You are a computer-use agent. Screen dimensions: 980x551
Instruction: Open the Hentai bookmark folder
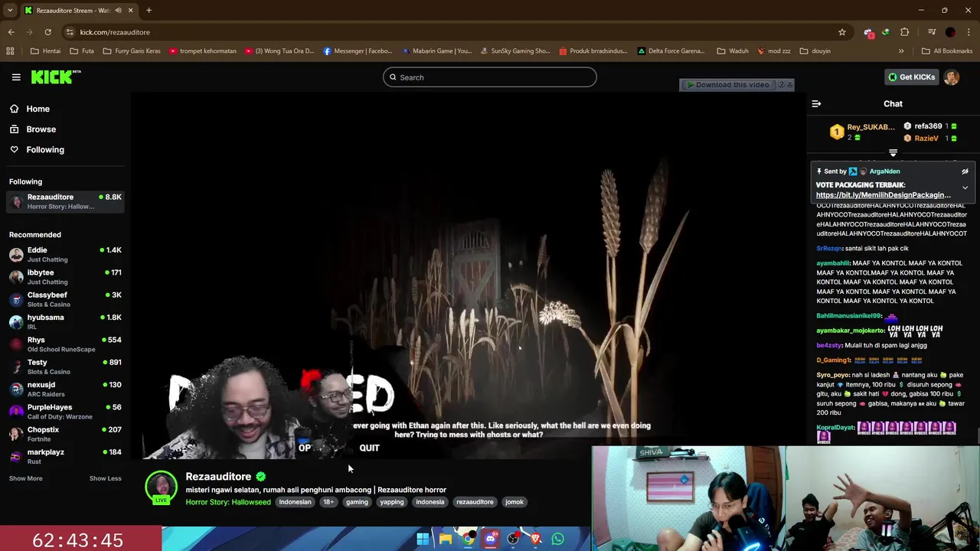click(45, 51)
